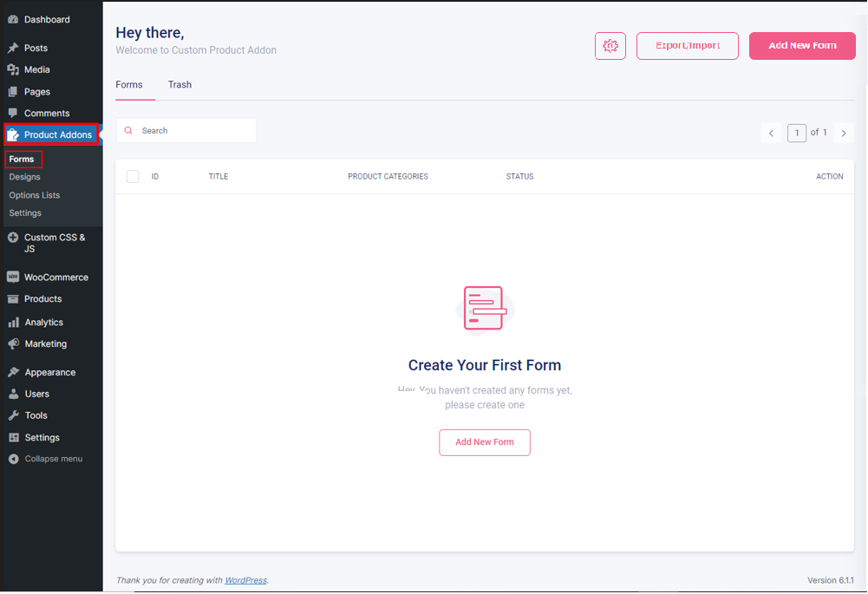
Task: Click the Custom CSS & JS plus icon
Action: coord(13,238)
